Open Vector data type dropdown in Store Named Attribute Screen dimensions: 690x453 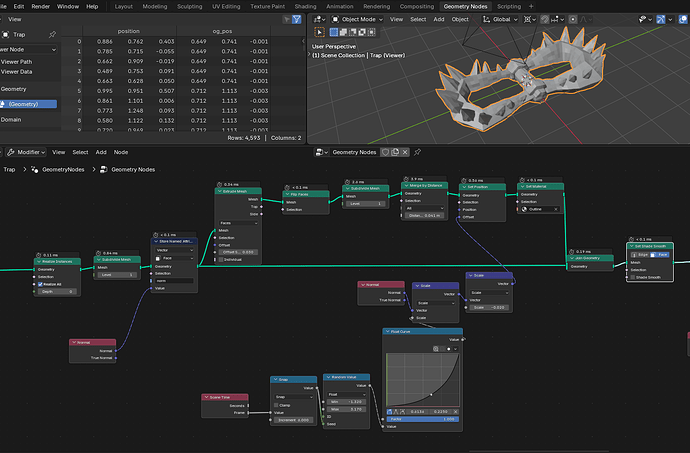[174, 250]
